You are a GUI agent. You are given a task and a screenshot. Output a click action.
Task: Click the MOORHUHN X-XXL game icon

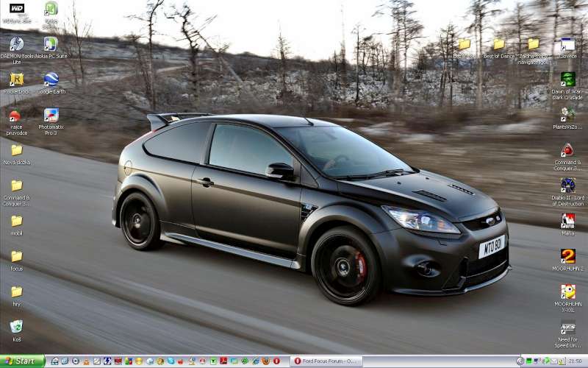point(567,291)
